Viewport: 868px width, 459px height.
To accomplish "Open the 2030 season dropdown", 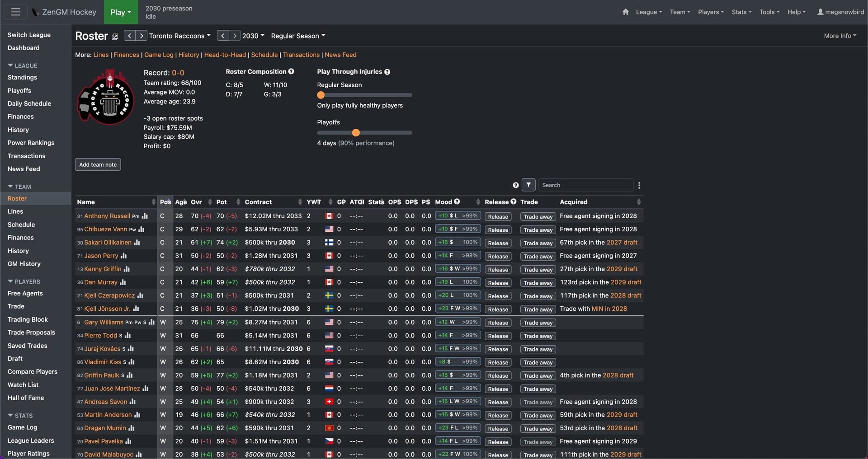I will (x=253, y=36).
